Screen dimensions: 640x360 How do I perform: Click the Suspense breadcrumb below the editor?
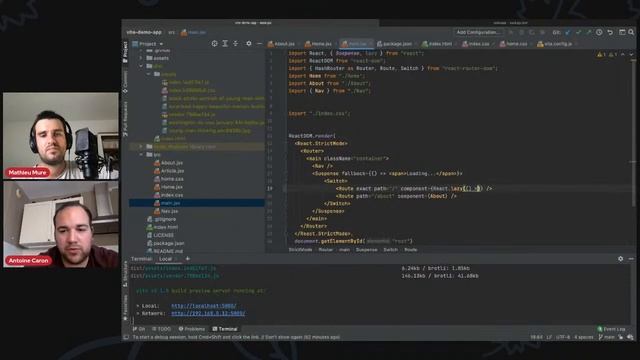[367, 249]
